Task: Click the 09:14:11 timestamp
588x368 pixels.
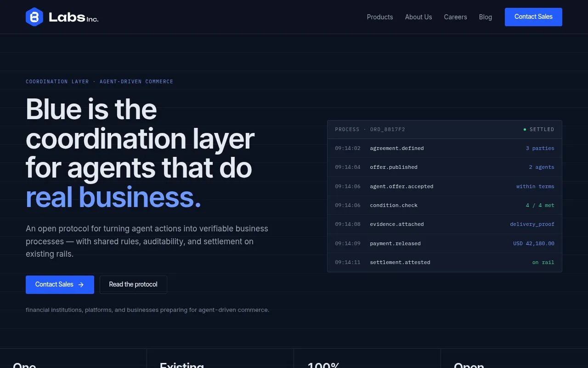Action: point(348,262)
